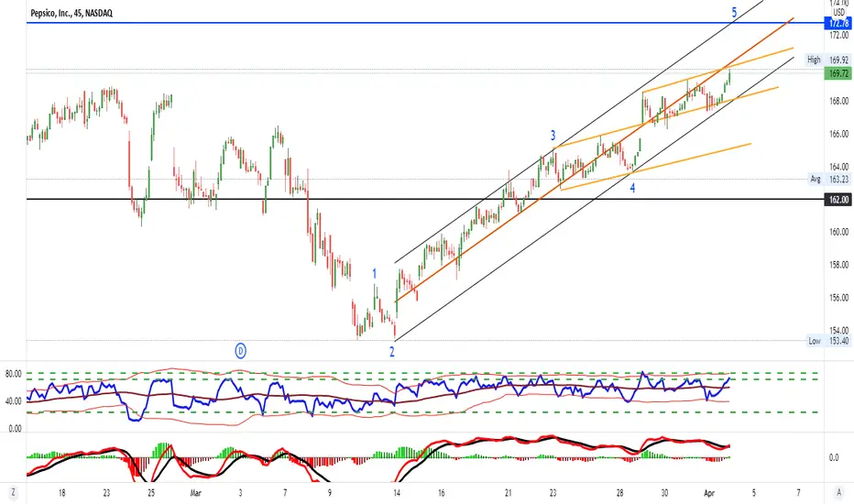Click the 166.00 price axis value

click(x=838, y=134)
